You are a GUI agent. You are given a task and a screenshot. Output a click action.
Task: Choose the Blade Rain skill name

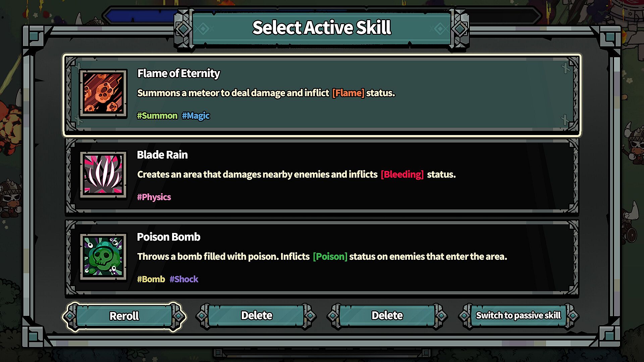pyautogui.click(x=162, y=155)
